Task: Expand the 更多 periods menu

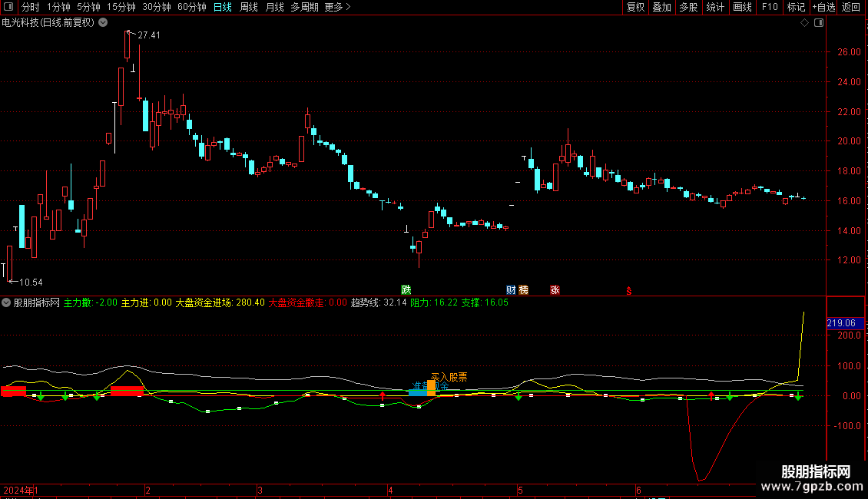Action: click(x=338, y=7)
